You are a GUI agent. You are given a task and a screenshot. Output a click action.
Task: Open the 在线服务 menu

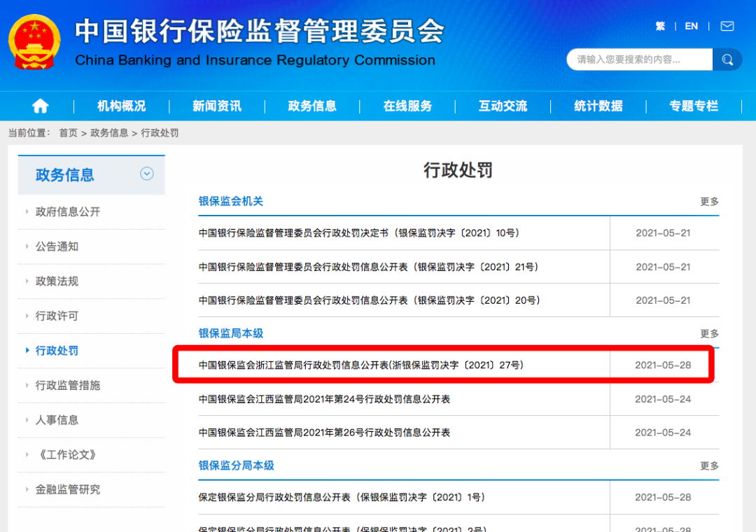point(407,106)
